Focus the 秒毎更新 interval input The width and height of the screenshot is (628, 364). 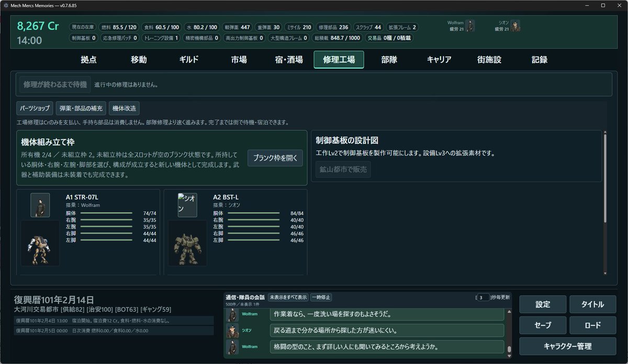(484, 297)
